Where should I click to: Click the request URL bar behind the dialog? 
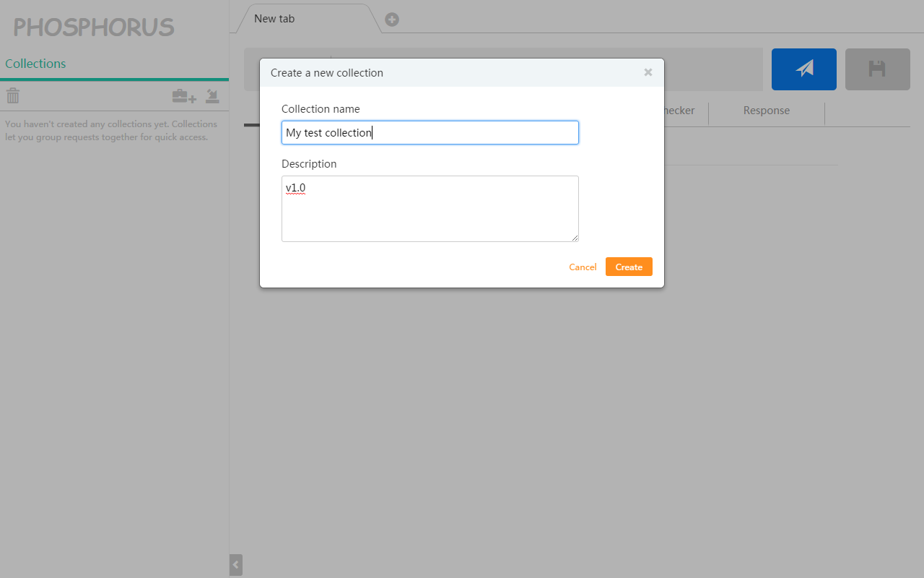(713, 69)
